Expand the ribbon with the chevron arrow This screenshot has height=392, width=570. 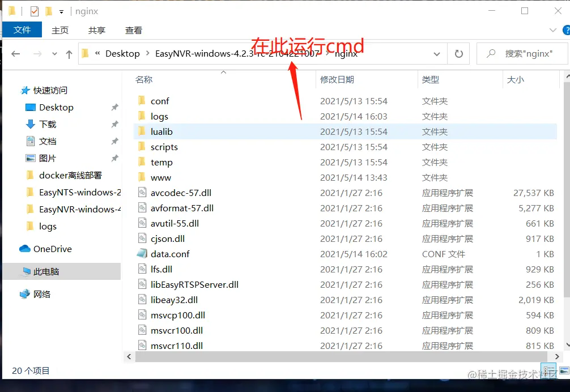pyautogui.click(x=552, y=30)
